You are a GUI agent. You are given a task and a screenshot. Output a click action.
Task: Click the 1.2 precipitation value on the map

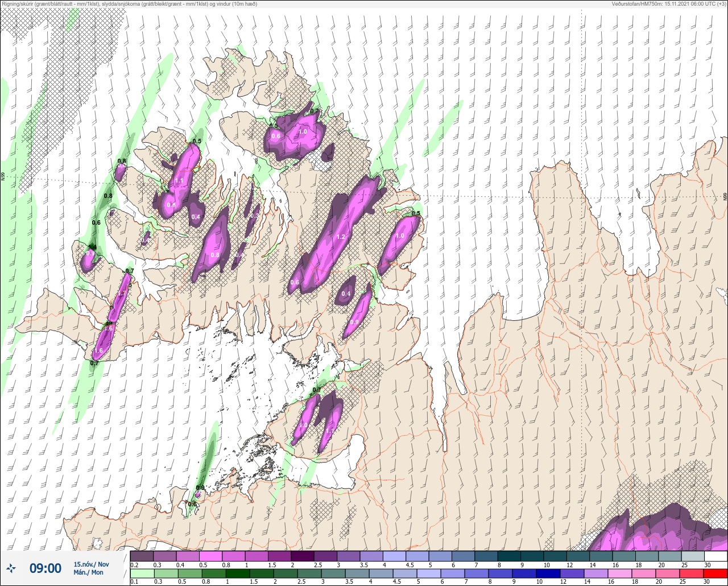click(341, 237)
